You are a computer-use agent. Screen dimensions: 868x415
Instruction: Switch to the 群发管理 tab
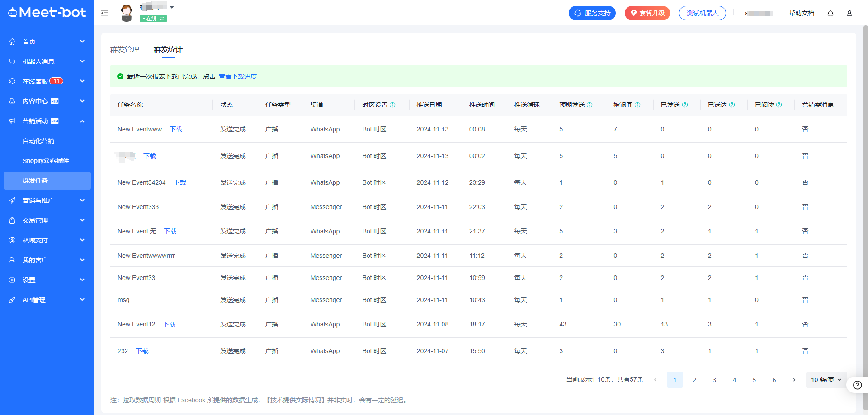point(125,50)
